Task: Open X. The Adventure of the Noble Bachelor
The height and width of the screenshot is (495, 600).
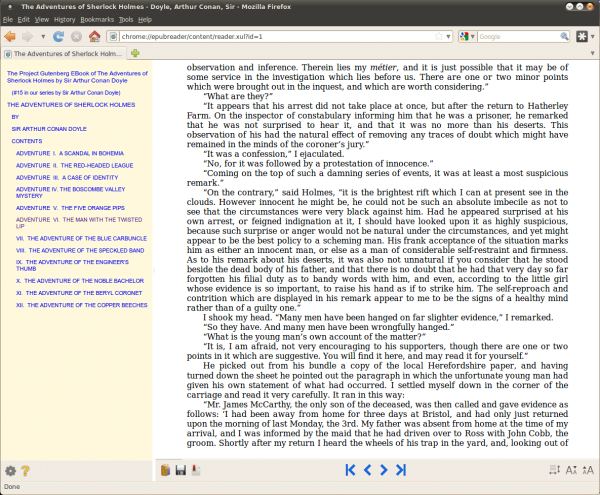Action: point(80,281)
